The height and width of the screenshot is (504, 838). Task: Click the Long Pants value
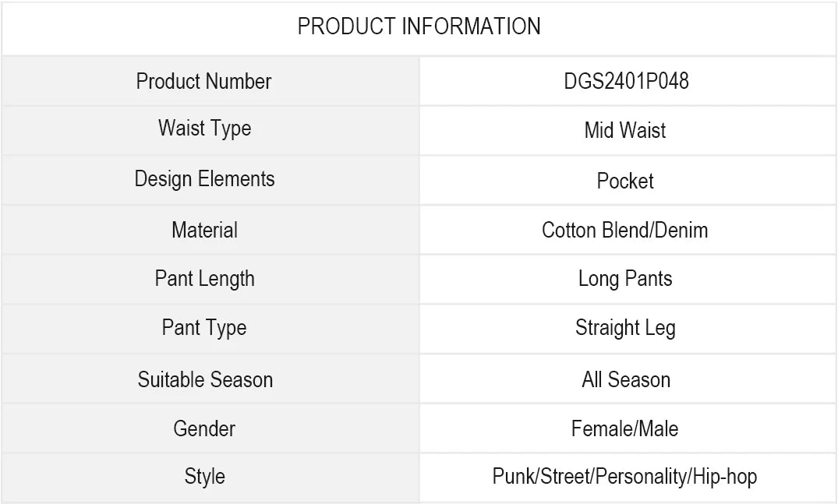(625, 279)
